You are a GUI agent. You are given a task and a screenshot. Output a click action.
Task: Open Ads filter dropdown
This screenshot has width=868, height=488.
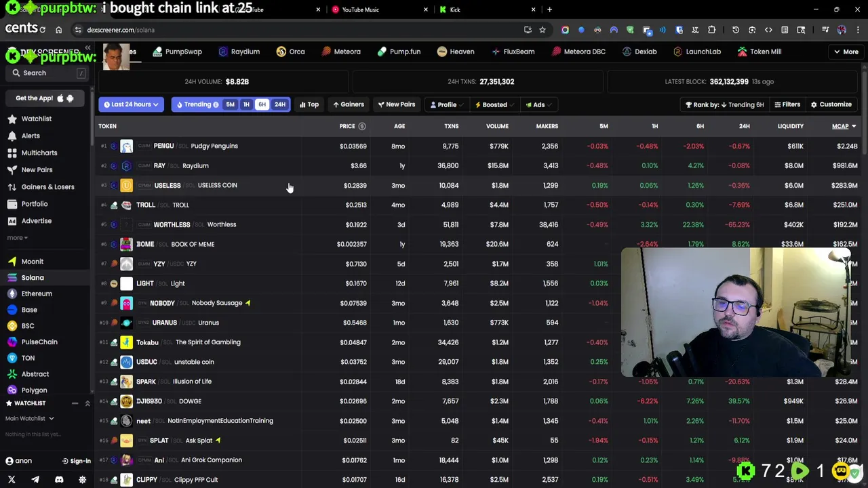click(538, 104)
